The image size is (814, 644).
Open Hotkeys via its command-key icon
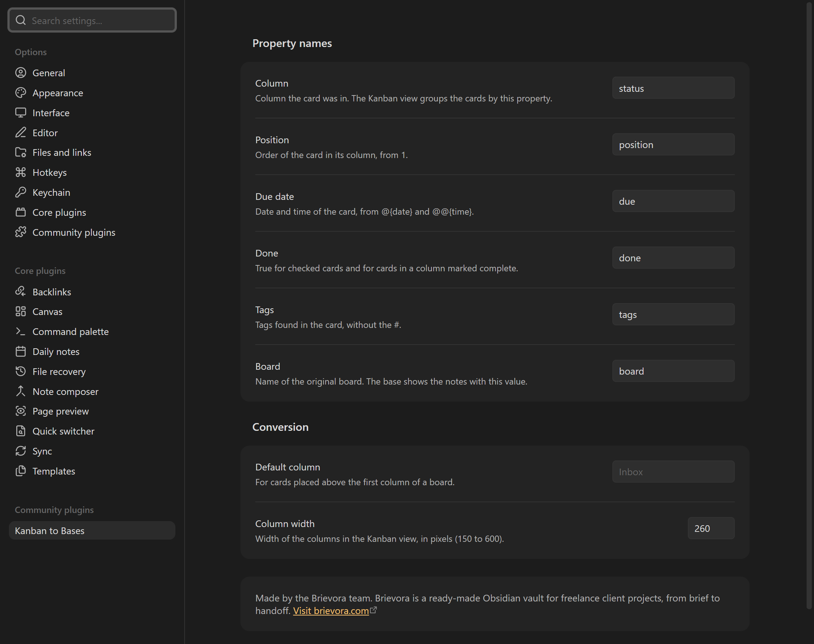click(21, 172)
